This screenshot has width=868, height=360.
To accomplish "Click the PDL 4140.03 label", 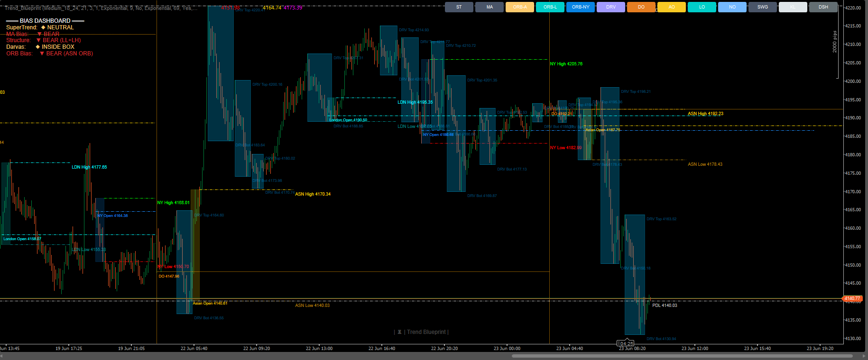I will point(665,306).
